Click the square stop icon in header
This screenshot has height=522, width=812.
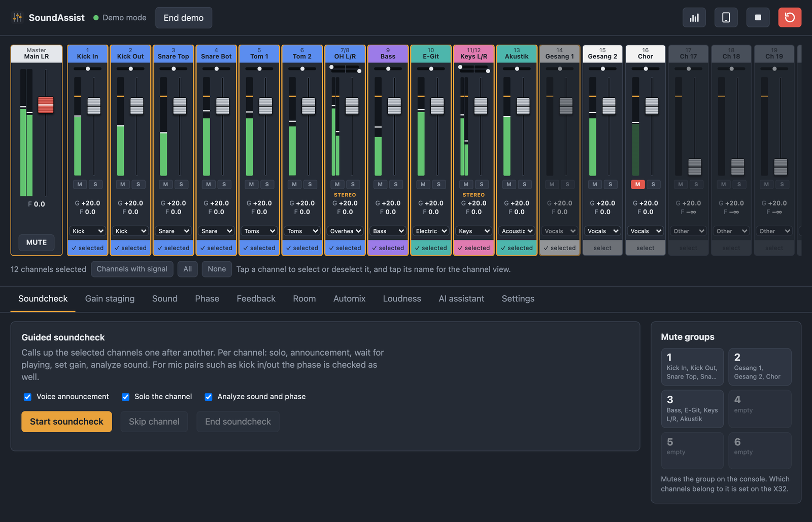coord(758,18)
